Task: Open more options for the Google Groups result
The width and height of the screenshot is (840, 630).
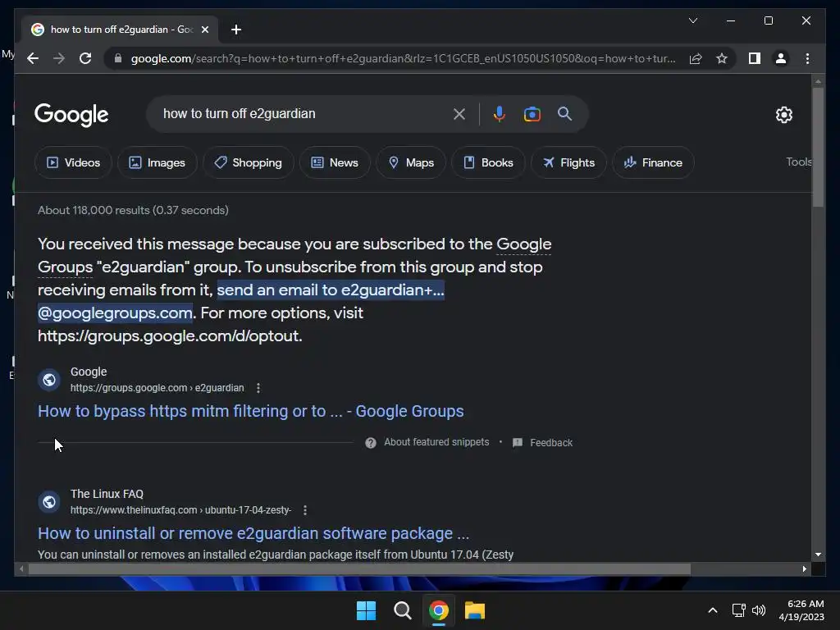Action: (x=258, y=388)
